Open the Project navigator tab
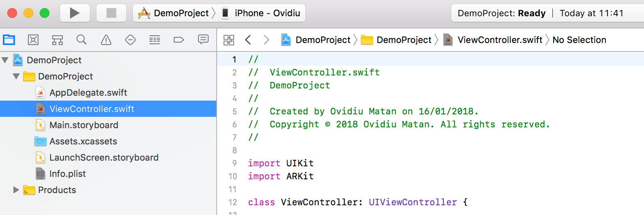Image resolution: width=644 pixels, height=215 pixels. point(9,40)
